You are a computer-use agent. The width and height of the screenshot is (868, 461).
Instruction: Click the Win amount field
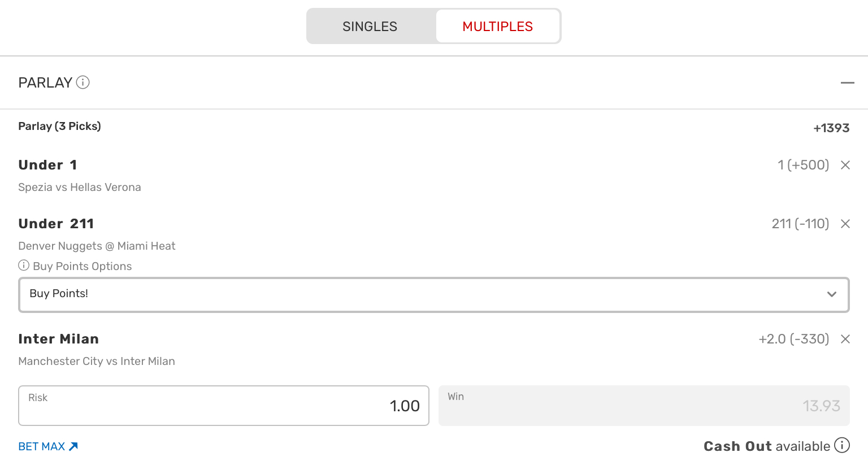tap(644, 406)
